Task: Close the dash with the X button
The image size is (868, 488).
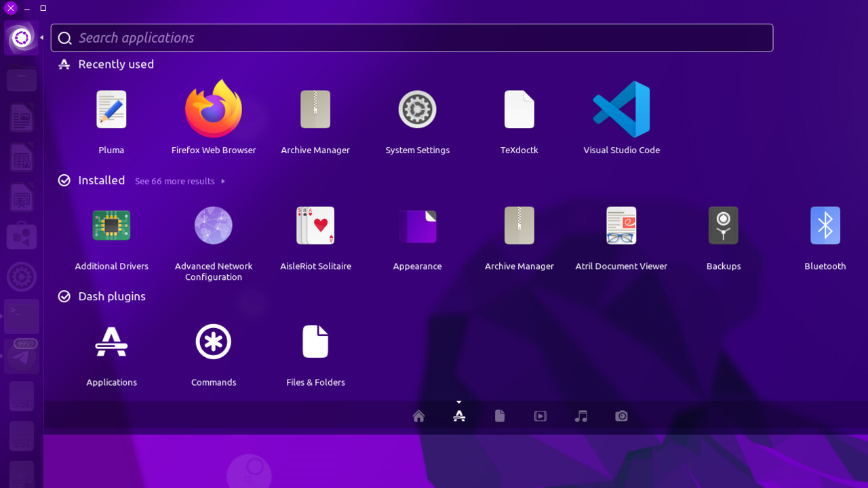Action: point(11,8)
